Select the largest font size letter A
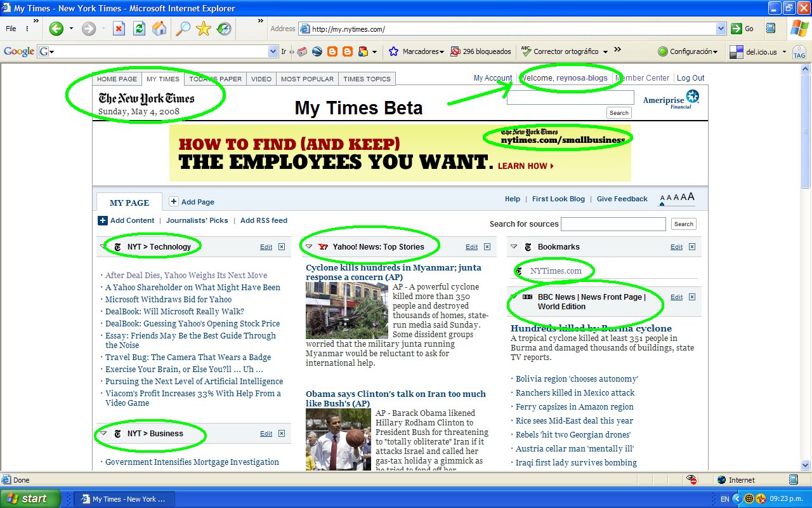812x508 pixels. [691, 197]
